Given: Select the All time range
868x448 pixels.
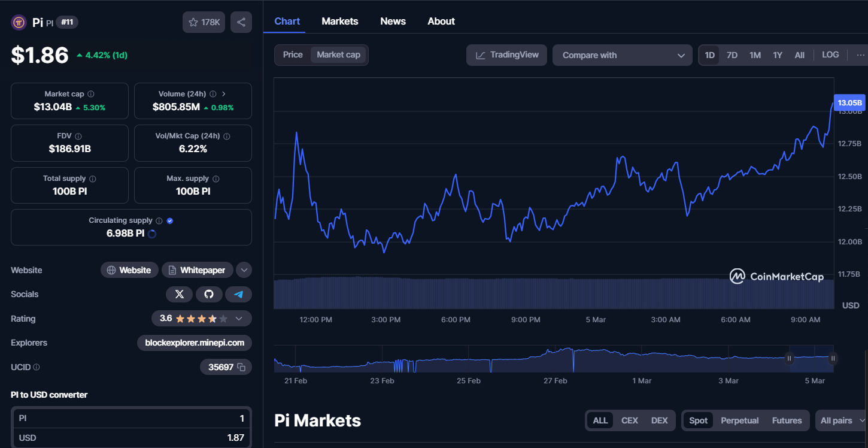Looking at the screenshot, I should point(800,55).
